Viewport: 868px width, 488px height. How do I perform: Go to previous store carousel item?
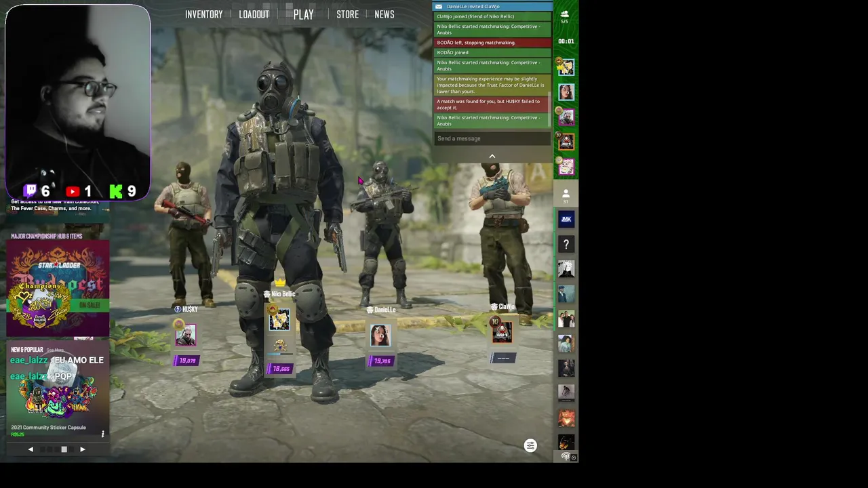tap(31, 449)
